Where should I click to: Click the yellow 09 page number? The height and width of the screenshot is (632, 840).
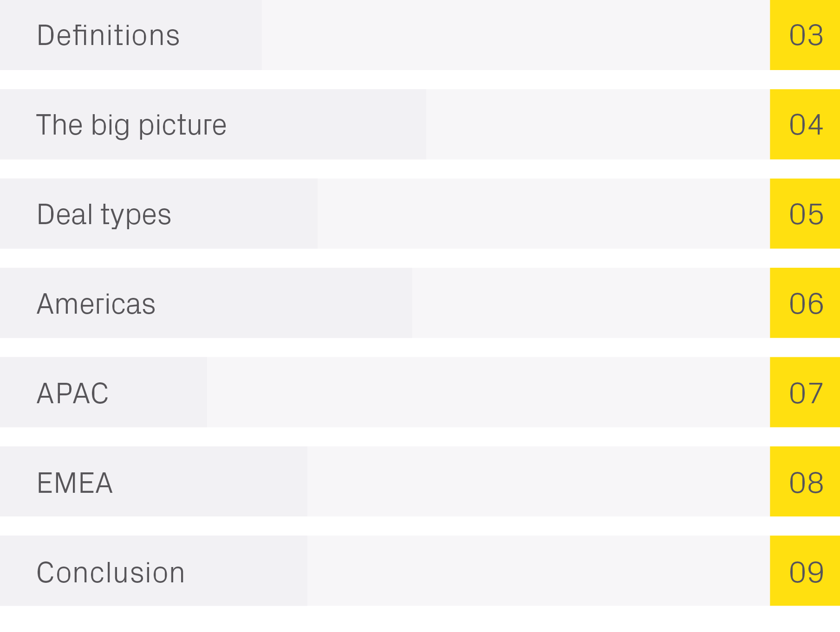(805, 572)
